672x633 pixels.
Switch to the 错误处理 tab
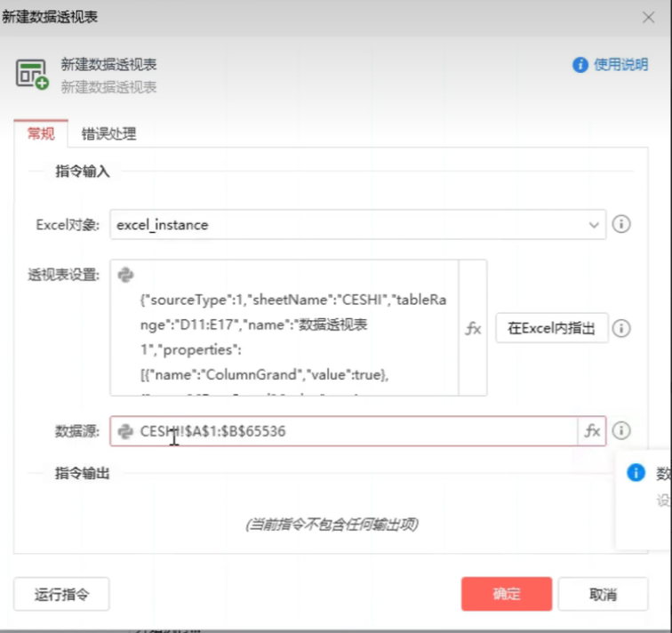coord(108,133)
